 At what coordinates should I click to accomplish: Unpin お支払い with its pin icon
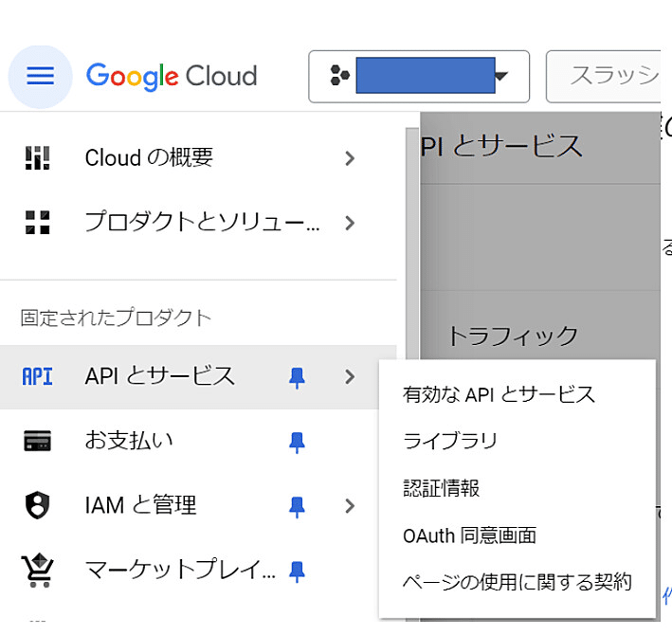point(297,443)
